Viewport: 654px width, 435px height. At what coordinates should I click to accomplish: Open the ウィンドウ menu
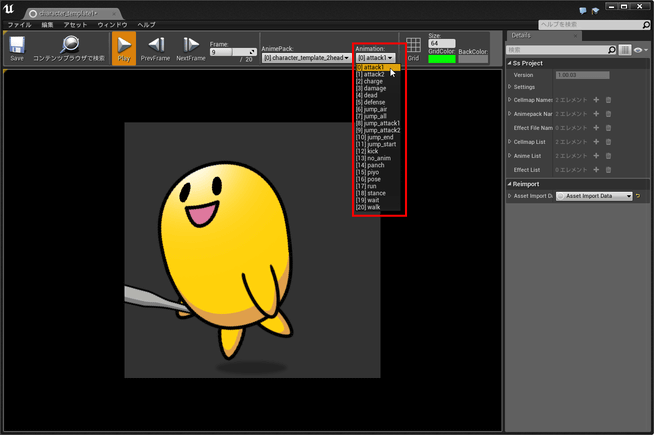coord(112,25)
